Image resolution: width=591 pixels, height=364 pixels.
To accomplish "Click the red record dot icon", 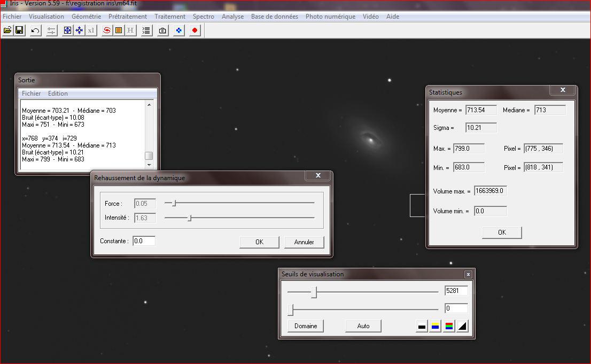I will pyautogui.click(x=195, y=30).
